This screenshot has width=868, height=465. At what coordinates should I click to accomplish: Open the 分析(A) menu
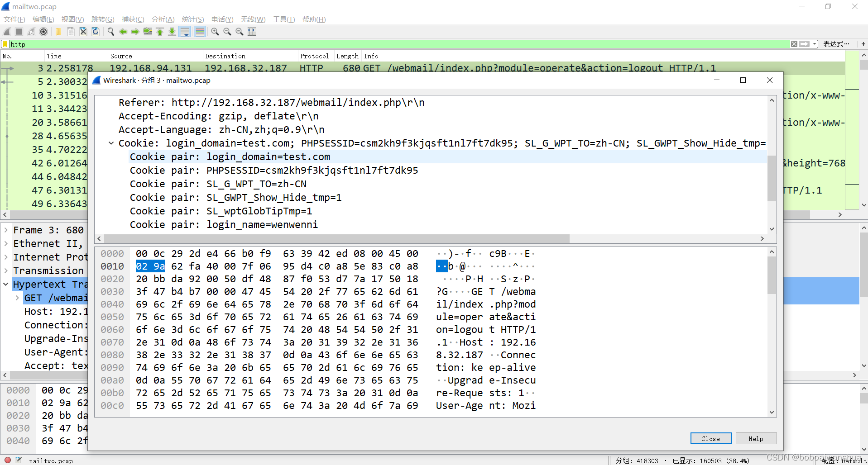coord(163,19)
